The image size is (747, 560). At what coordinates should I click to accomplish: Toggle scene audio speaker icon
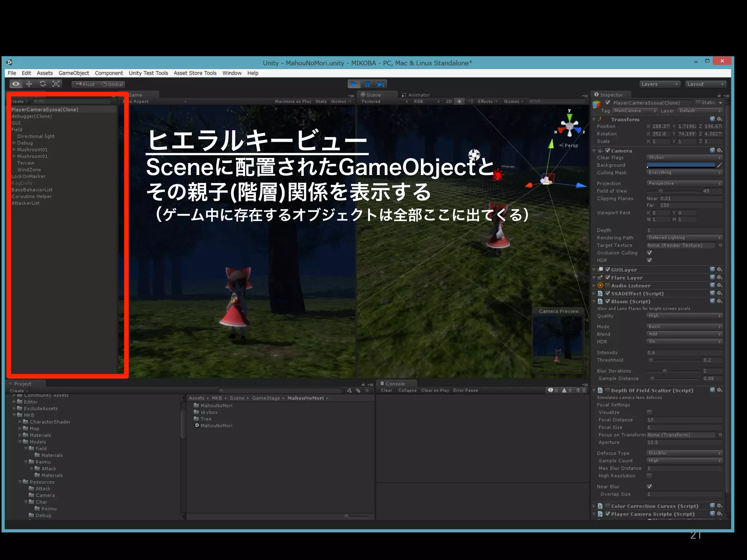pos(471,101)
